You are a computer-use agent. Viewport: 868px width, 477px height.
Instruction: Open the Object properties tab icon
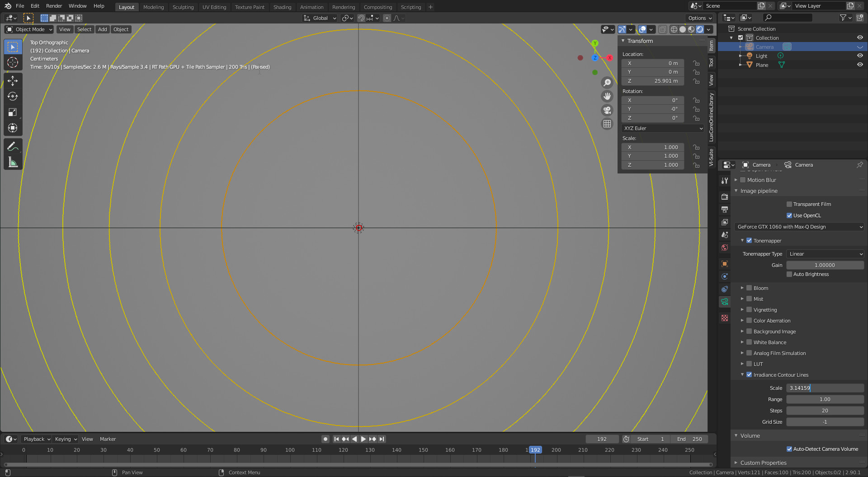click(x=725, y=264)
